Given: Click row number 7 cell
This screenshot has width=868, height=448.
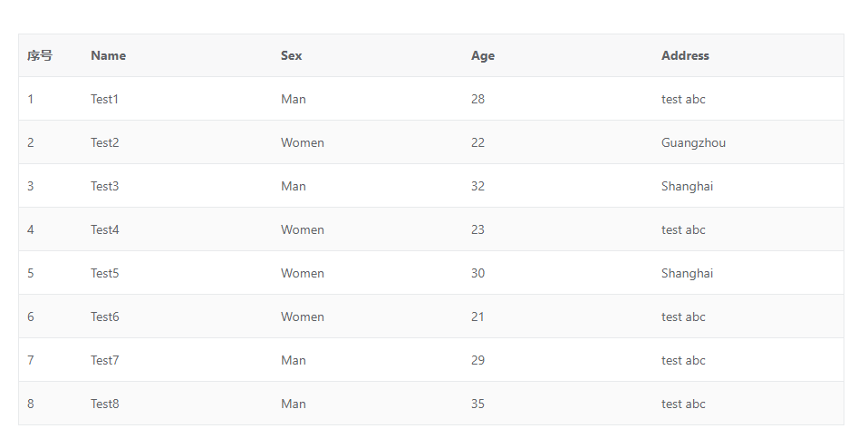Looking at the screenshot, I should 31,360.
